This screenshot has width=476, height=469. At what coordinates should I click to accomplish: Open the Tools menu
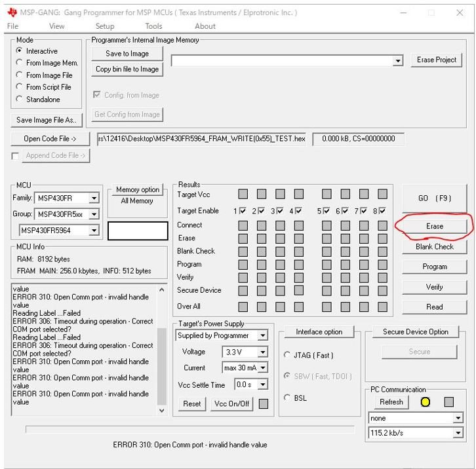click(153, 26)
